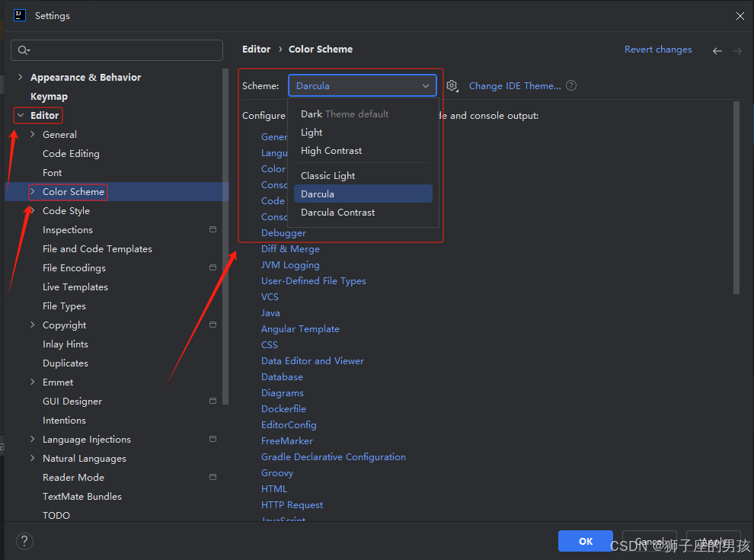The height and width of the screenshot is (560, 754).
Task: Open VCS color settings link
Action: tap(270, 297)
